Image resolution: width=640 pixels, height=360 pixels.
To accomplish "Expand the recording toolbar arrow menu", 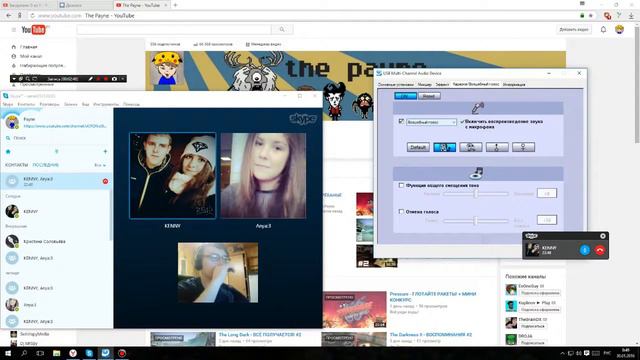I will click(x=14, y=78).
